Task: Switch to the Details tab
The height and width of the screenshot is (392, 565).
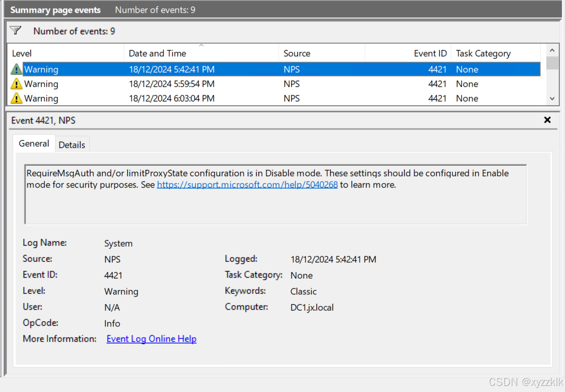Action: 72,145
